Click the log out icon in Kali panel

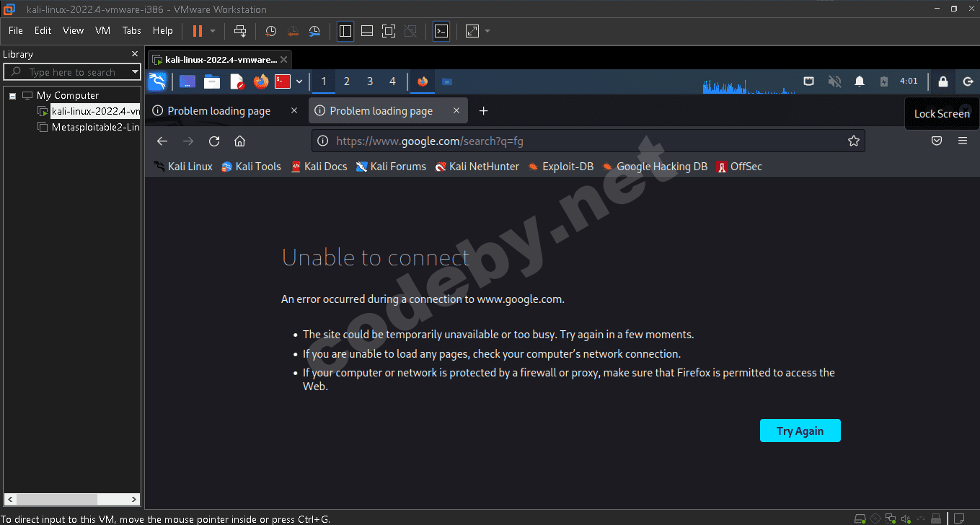pos(968,81)
